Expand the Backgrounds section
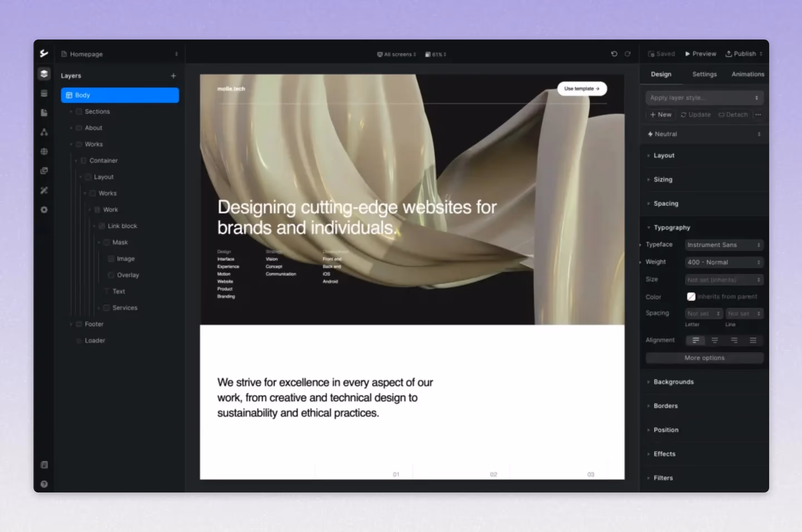 [x=674, y=382]
